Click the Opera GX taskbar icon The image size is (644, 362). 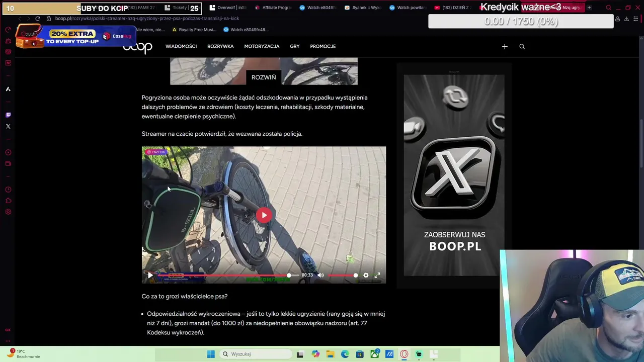[x=404, y=354]
